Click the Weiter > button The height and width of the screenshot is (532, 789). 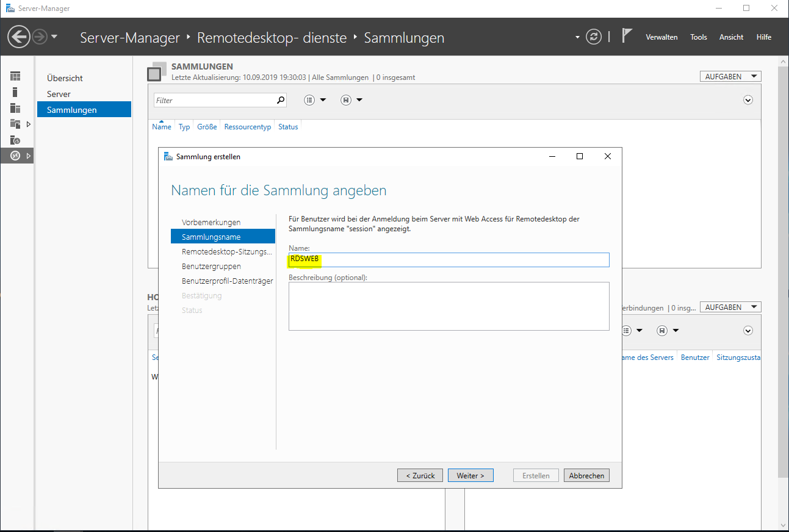(470, 475)
